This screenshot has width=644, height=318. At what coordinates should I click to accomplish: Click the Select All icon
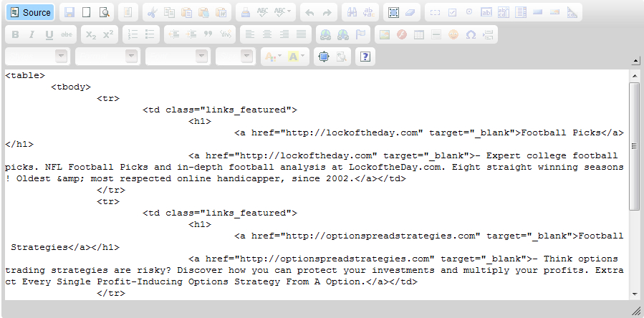coord(393,13)
